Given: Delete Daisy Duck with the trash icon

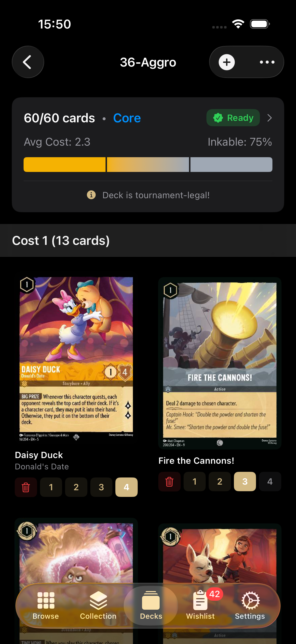Looking at the screenshot, I should point(26,487).
